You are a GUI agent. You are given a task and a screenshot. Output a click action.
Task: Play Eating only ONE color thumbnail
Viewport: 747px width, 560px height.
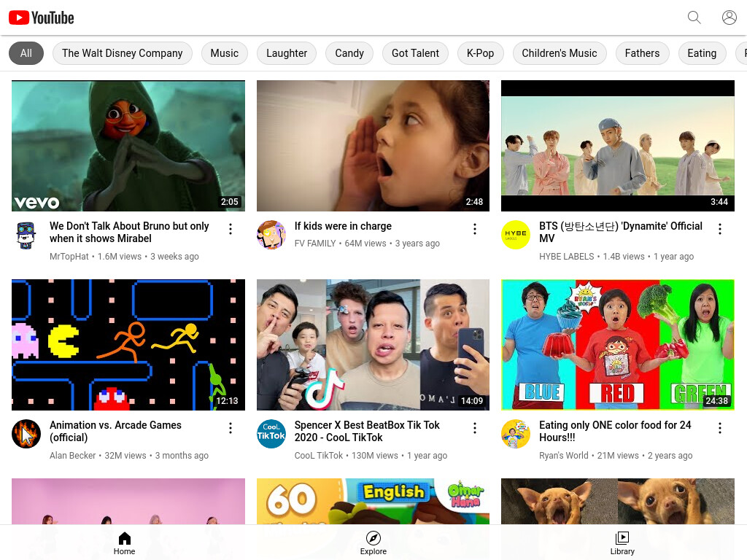pyautogui.click(x=618, y=345)
